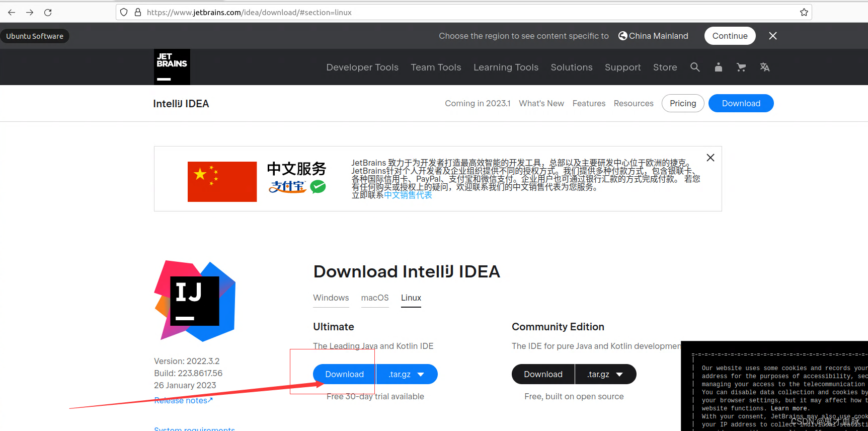Dismiss the region selection bar
Screen dimensions: 868x431
773,36
